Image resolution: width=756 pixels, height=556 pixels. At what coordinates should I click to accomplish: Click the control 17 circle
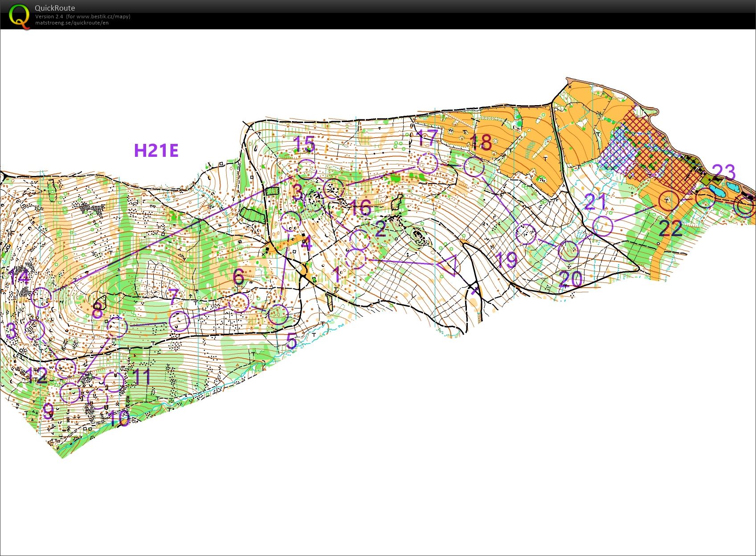428,164
